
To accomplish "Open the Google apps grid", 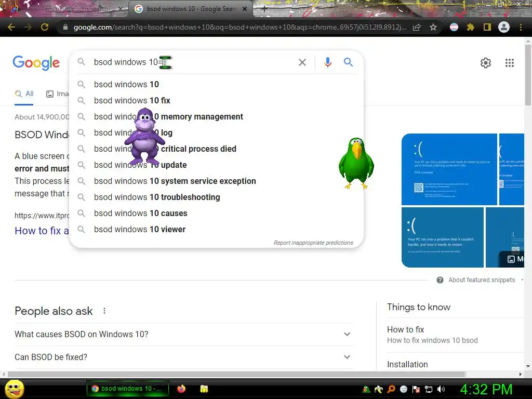I will (x=509, y=63).
